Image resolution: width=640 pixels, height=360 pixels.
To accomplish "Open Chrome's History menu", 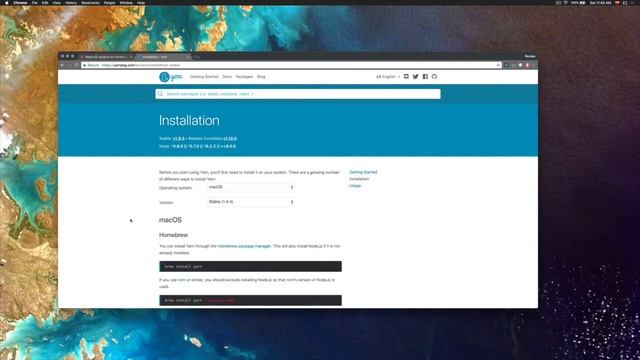I will tap(71, 2).
